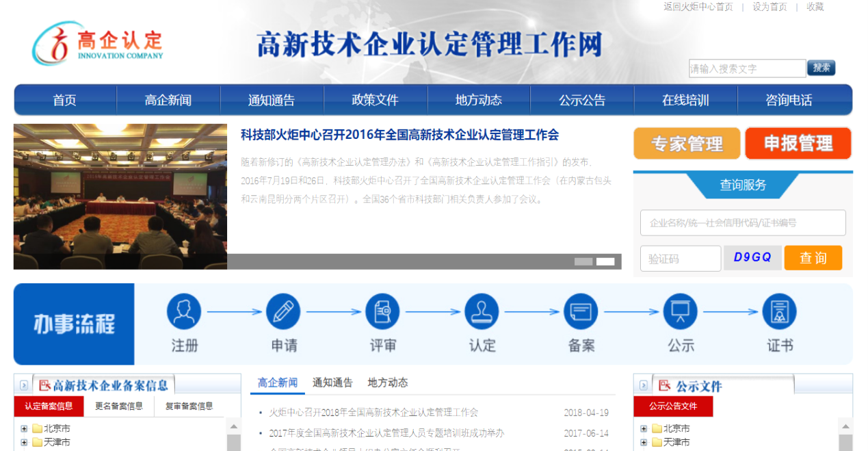The height and width of the screenshot is (451, 868).
Task: Expand 北京市 in the left filing tree
Action: (24, 429)
